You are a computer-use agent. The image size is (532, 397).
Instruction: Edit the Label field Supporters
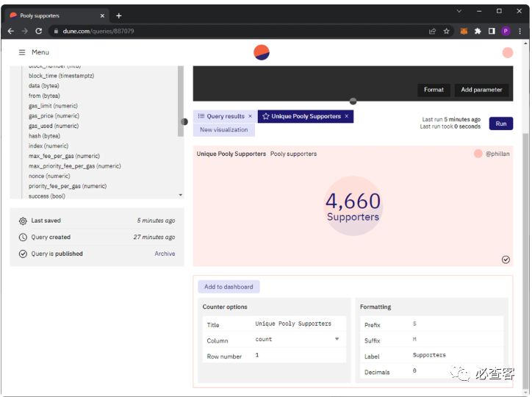point(456,355)
